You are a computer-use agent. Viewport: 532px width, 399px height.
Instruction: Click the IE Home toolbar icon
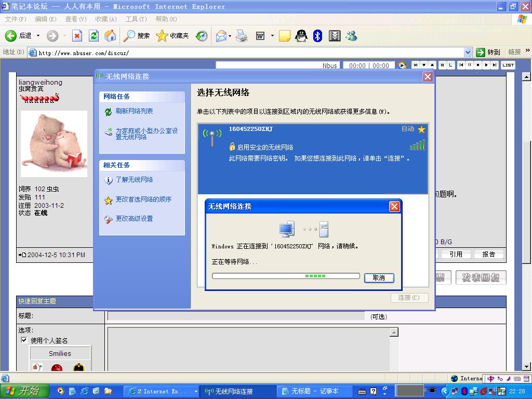pyautogui.click(x=110, y=35)
